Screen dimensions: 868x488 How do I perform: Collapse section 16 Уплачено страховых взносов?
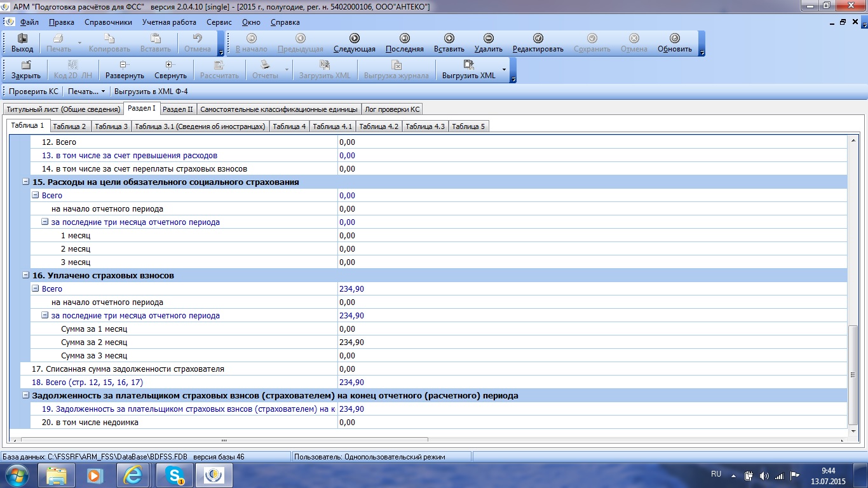coord(26,276)
